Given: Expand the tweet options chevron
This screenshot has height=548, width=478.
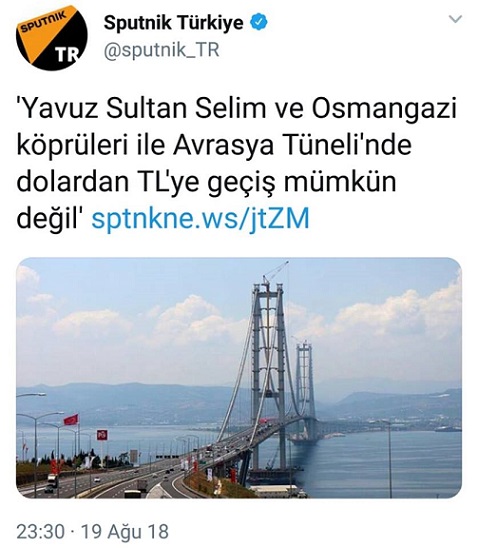Looking at the screenshot, I should point(455,19).
